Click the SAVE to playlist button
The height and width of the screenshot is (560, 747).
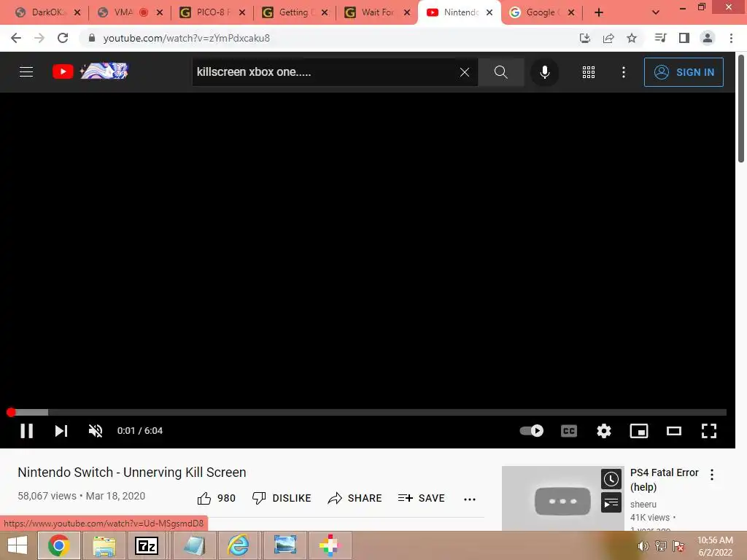point(421,498)
